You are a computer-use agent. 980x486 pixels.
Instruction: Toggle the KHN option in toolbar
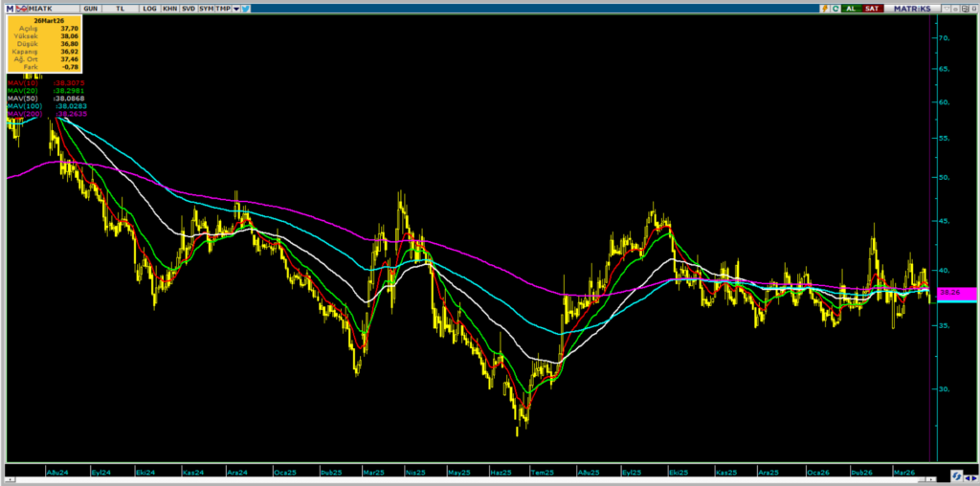point(170,9)
